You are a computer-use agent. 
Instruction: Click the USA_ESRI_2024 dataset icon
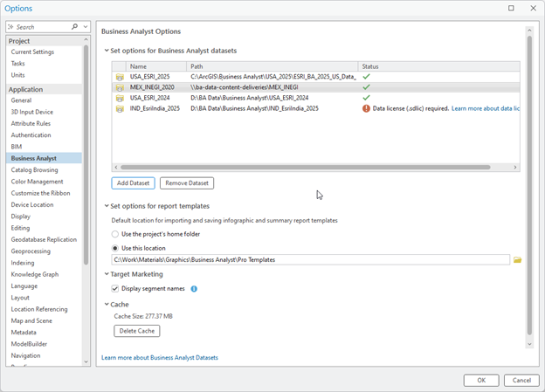pyautogui.click(x=120, y=98)
